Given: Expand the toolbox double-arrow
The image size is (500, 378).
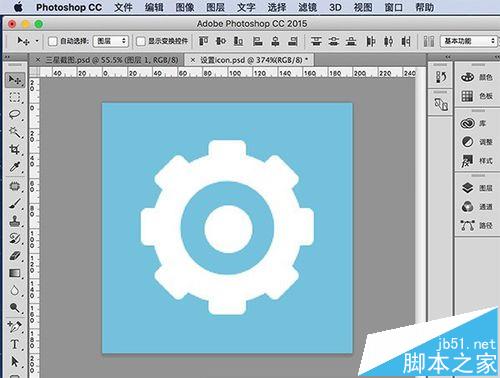Looking at the screenshot, I should (7, 58).
